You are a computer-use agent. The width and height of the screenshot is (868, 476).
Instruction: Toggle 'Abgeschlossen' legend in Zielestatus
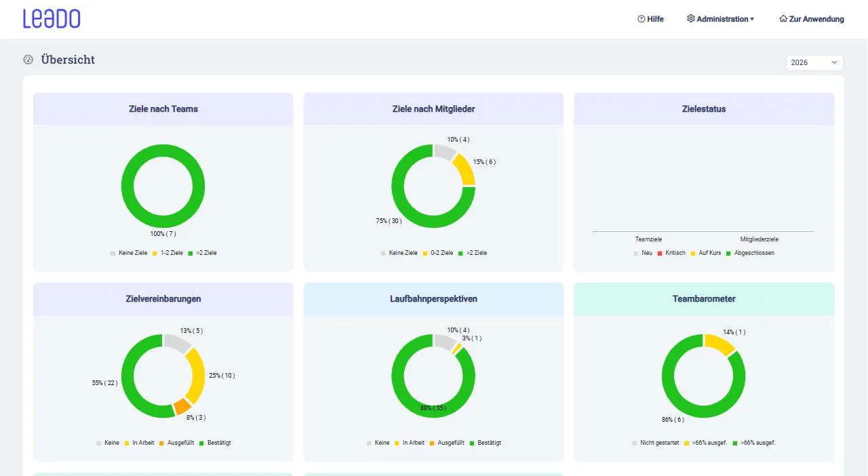pos(750,253)
